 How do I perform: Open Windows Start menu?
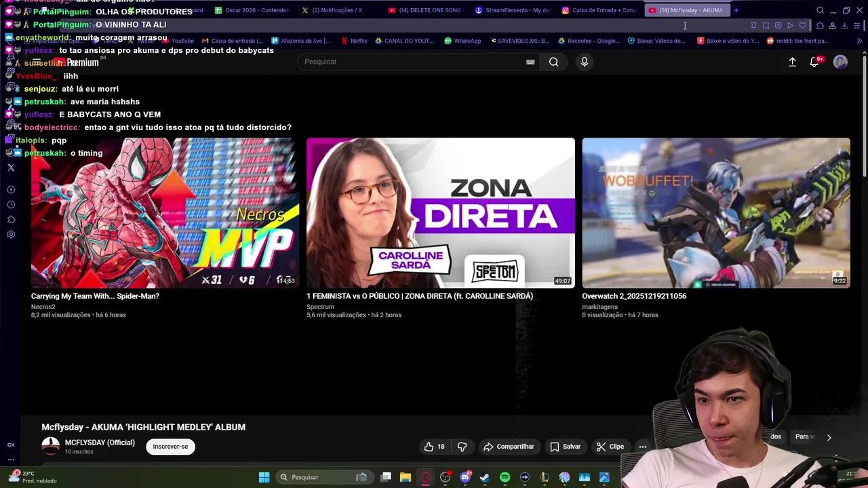(264, 477)
